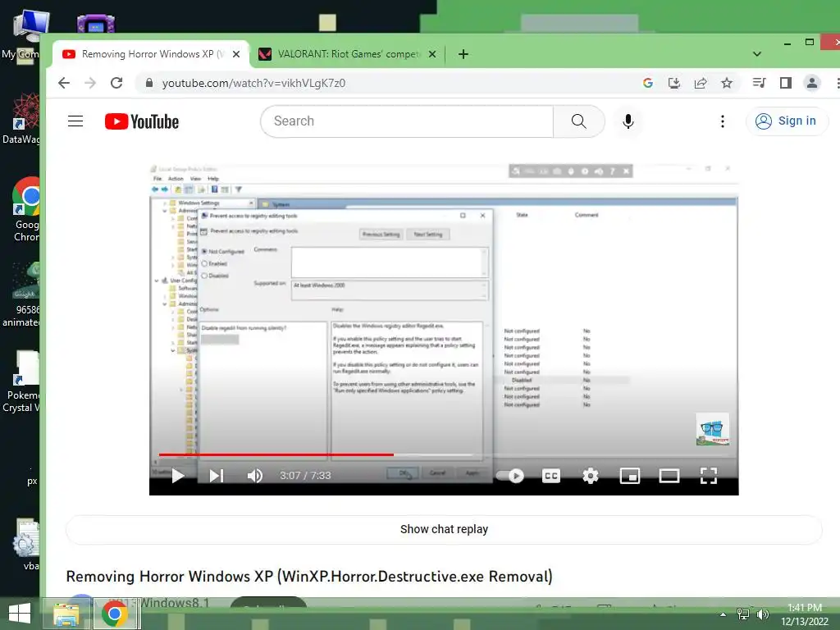Switch to theater mode
The height and width of the screenshot is (630, 840).
[x=669, y=475]
